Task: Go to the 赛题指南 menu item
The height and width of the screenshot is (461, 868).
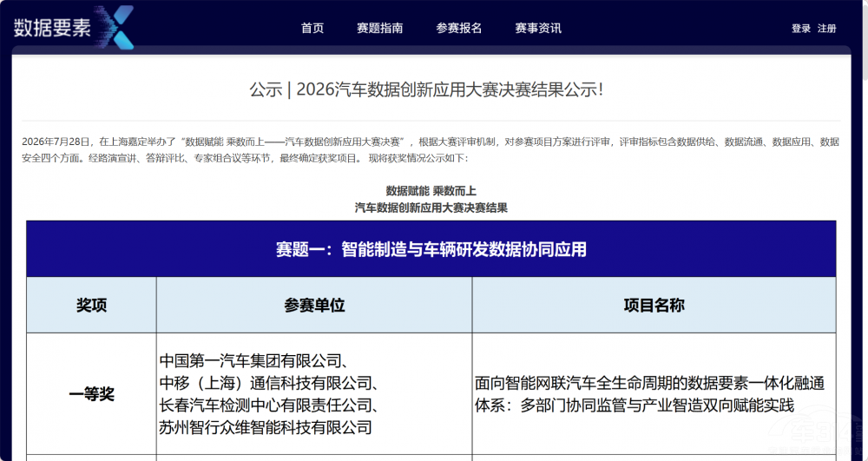Action: [380, 29]
